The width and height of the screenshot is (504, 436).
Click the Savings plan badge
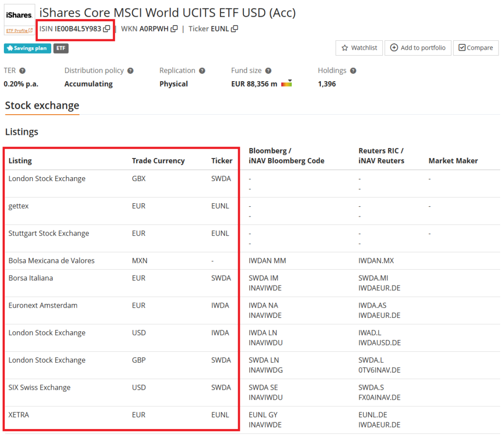[x=28, y=48]
